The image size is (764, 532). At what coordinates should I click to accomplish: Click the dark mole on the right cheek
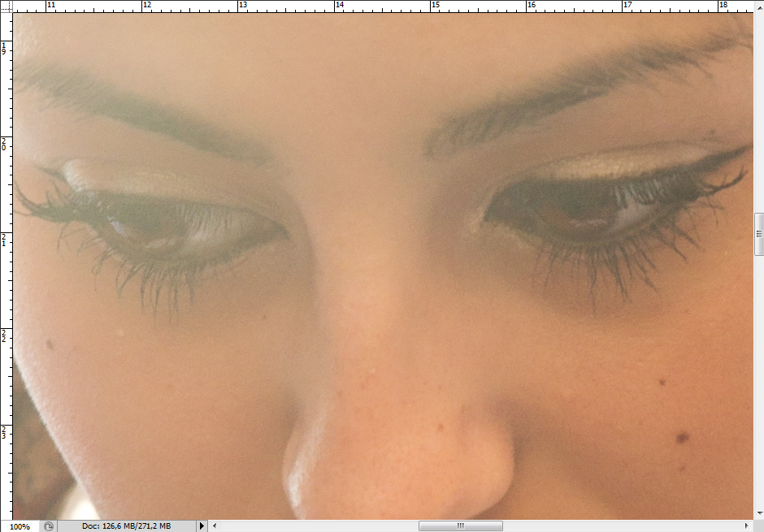point(682,439)
